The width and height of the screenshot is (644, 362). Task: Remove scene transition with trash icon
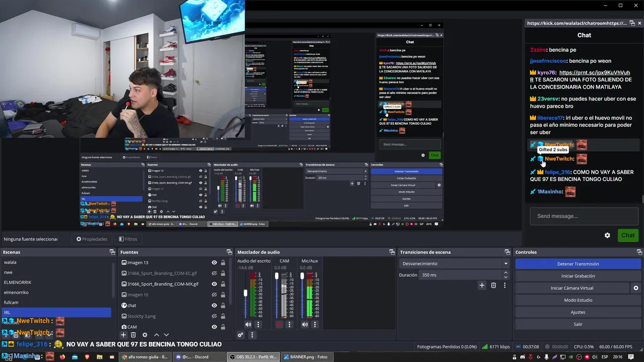[494, 285]
